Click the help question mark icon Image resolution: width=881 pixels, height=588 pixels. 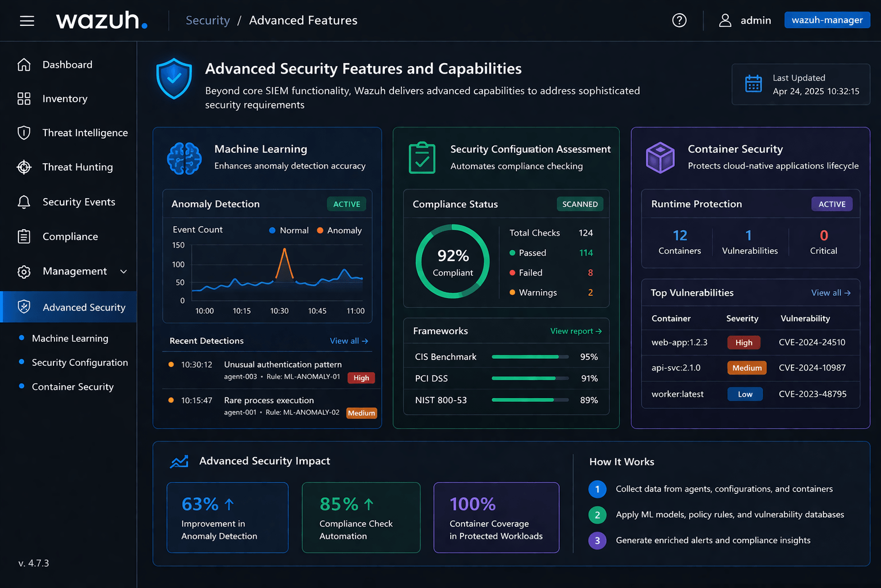[x=679, y=21]
